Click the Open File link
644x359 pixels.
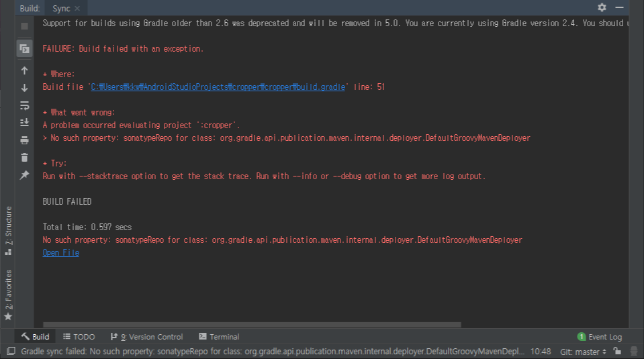tap(61, 253)
